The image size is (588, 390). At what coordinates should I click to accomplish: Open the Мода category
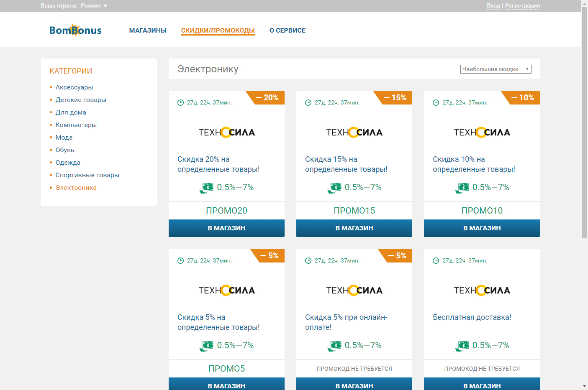(64, 138)
